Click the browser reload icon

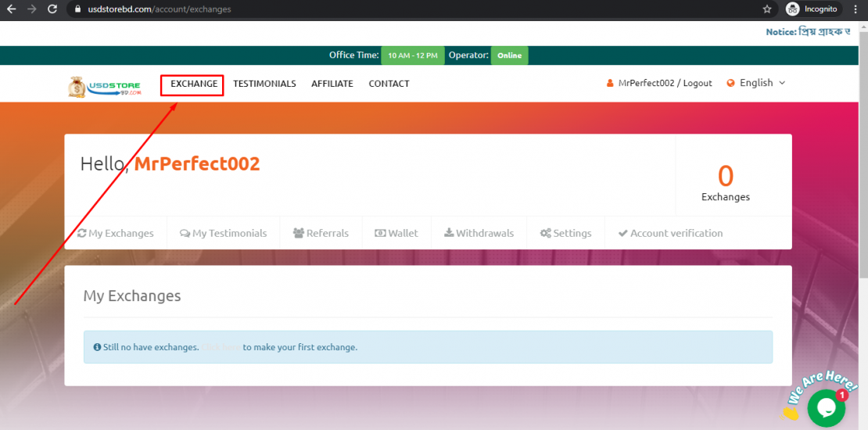[x=52, y=9]
